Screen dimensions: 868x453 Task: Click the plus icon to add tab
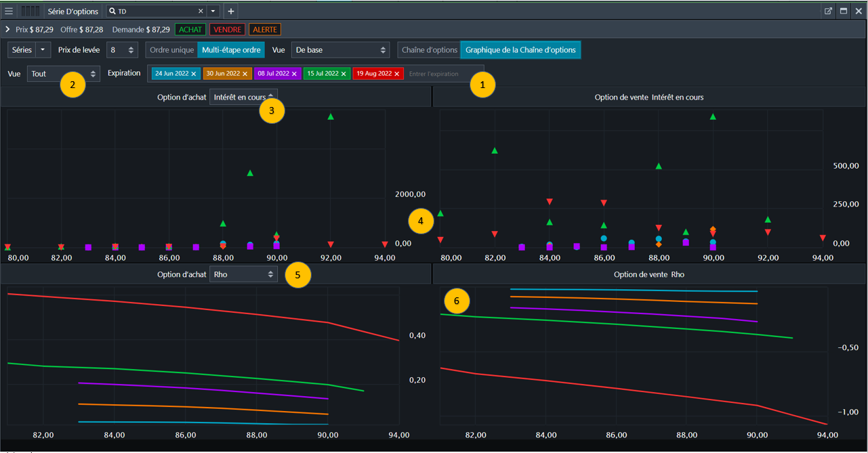pyautogui.click(x=231, y=12)
